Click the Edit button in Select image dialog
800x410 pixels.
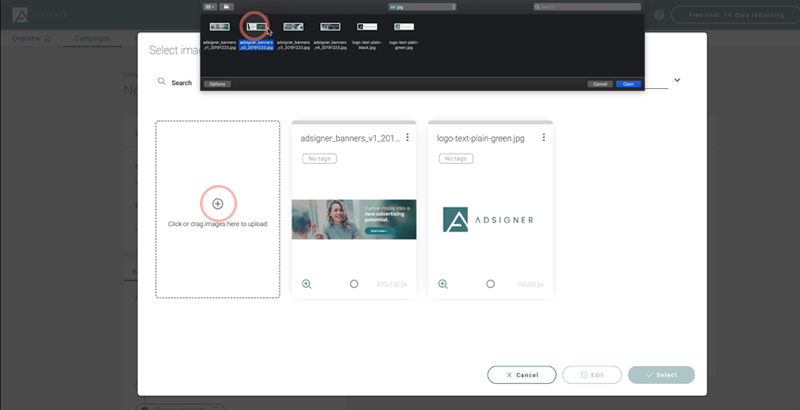592,375
